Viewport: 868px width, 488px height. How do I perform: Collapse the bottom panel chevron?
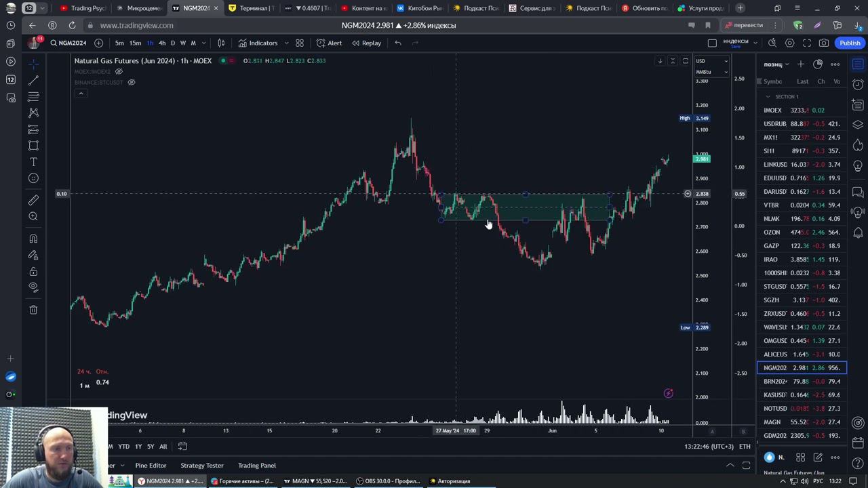pos(730,465)
